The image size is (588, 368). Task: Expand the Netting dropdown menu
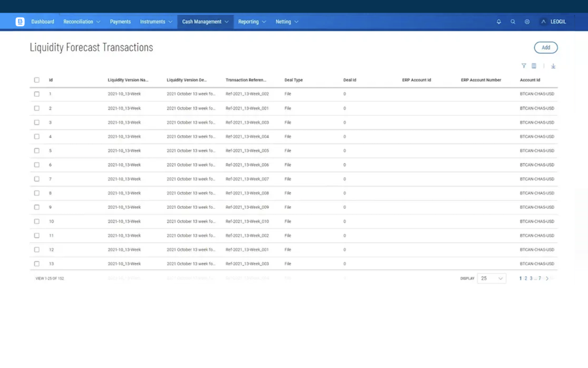pos(287,22)
